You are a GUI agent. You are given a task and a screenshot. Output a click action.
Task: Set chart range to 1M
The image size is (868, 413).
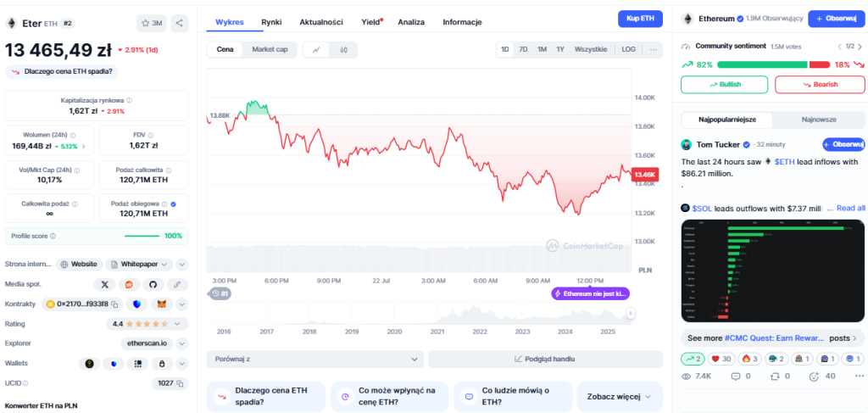tap(542, 49)
